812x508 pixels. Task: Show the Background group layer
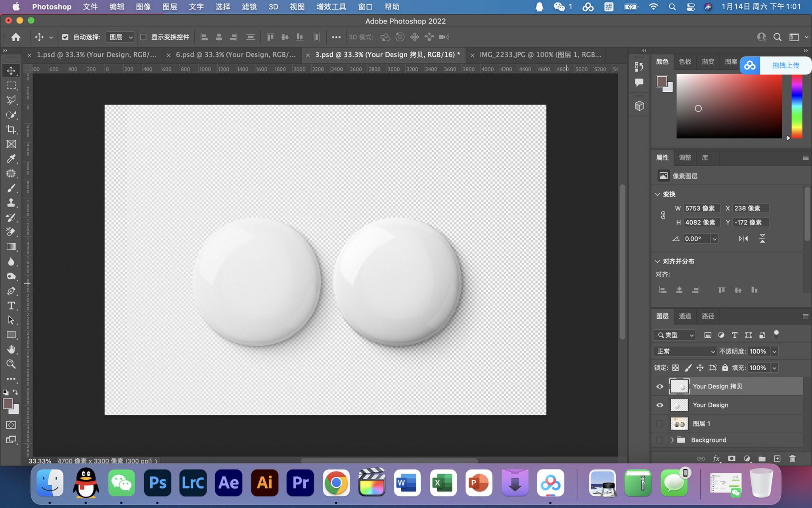pos(660,440)
